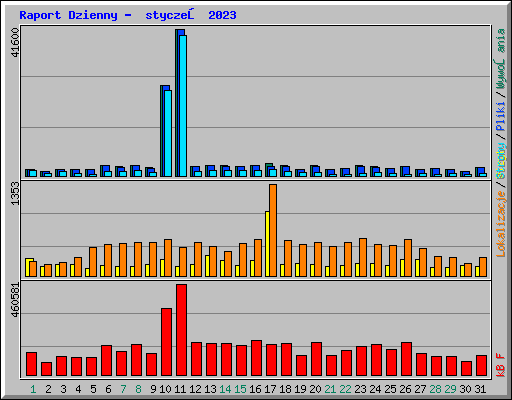
Task: Click the top axis value "41600"
Action: (x=15, y=43)
